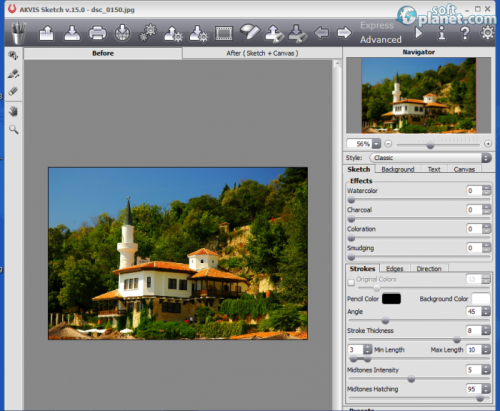Open help question mark icon
This screenshot has width=500, height=411.
tap(465, 33)
